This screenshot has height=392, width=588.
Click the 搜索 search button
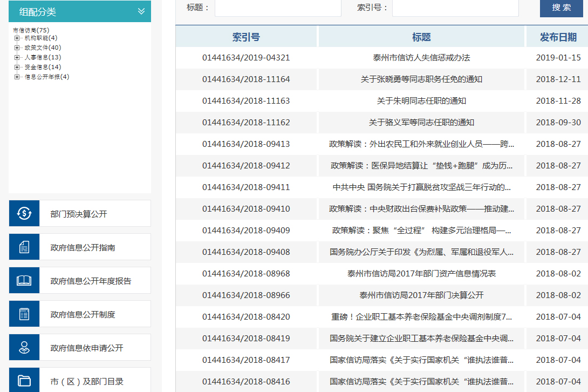(x=561, y=8)
